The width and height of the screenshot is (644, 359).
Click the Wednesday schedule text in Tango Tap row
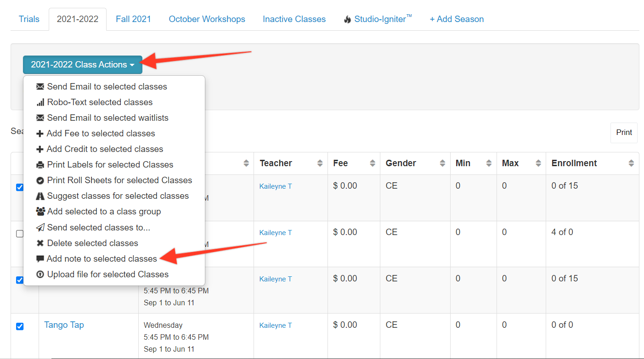(163, 325)
